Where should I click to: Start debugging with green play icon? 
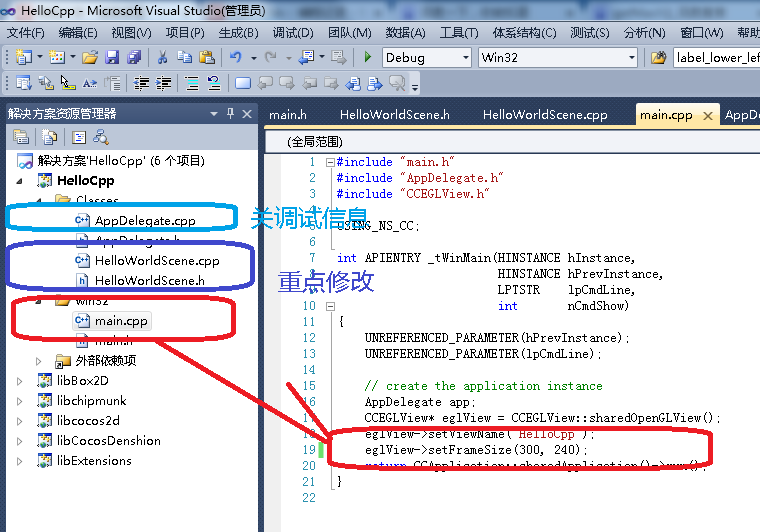(367, 57)
